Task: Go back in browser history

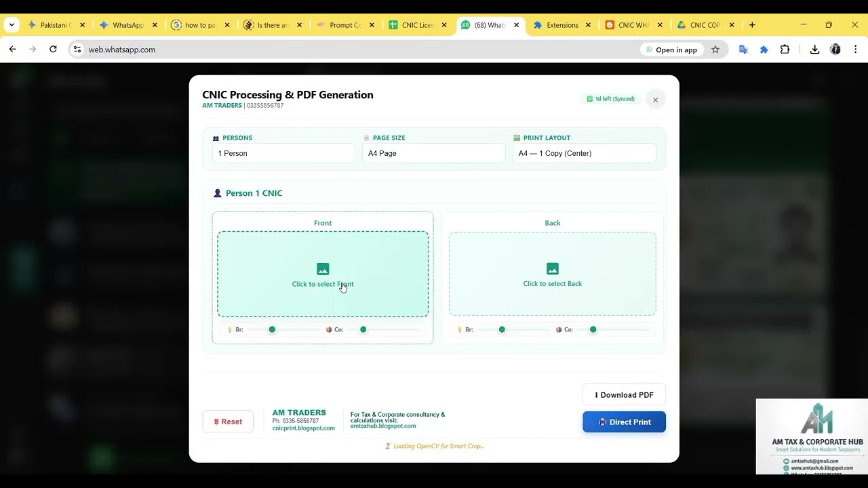Action: tap(12, 49)
